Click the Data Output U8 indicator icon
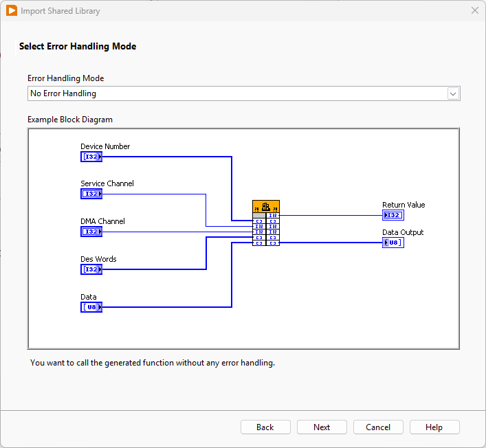This screenshot has height=448, width=486. [x=393, y=243]
